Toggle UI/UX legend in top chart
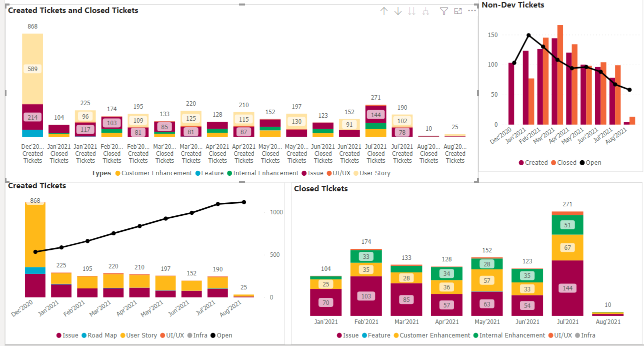Viewport: 644px width, 346px height. [338, 173]
